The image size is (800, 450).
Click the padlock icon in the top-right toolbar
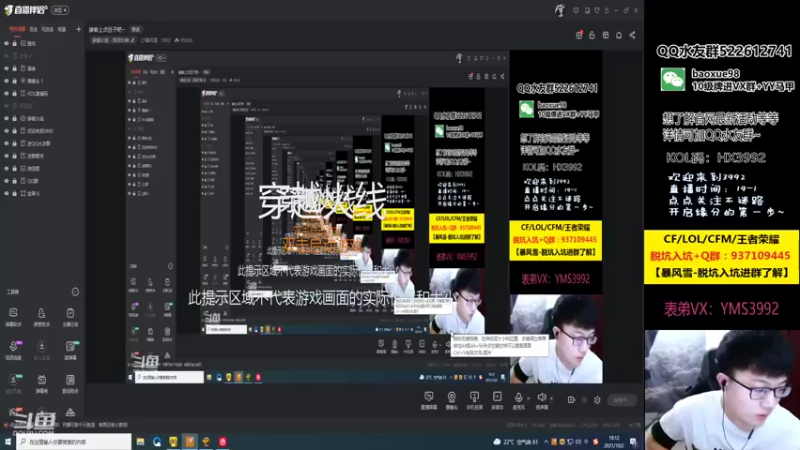coord(592,35)
